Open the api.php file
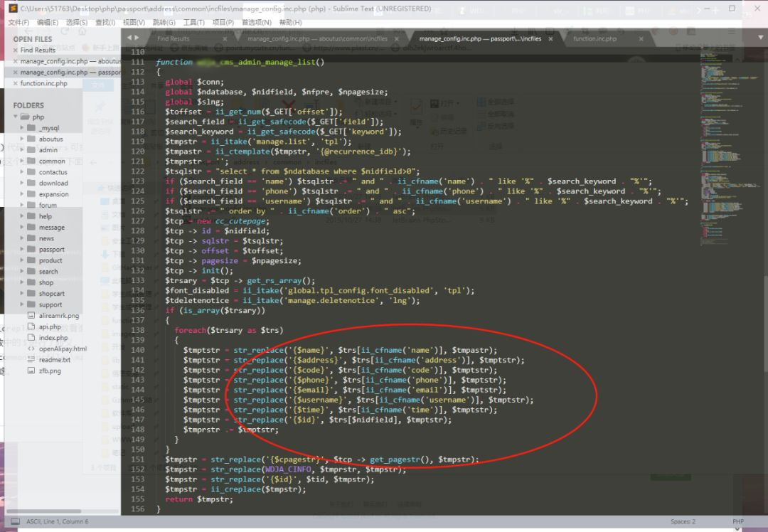The image size is (768, 532). pyautogui.click(x=49, y=326)
